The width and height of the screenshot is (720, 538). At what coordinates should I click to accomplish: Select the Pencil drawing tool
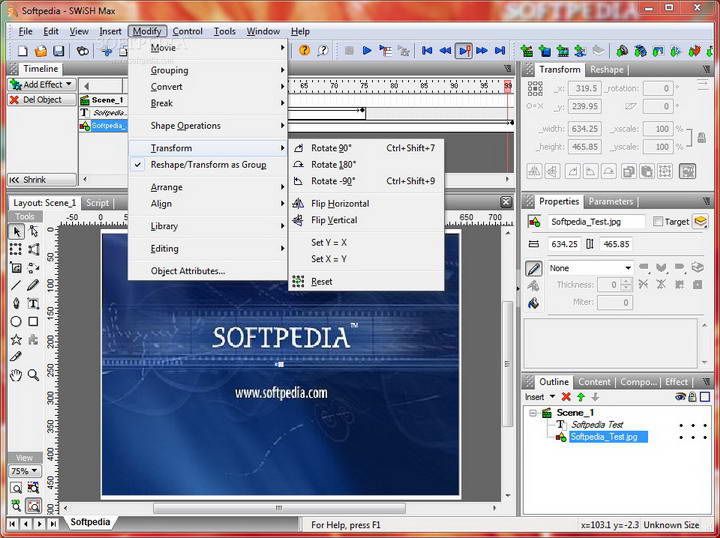(33, 286)
